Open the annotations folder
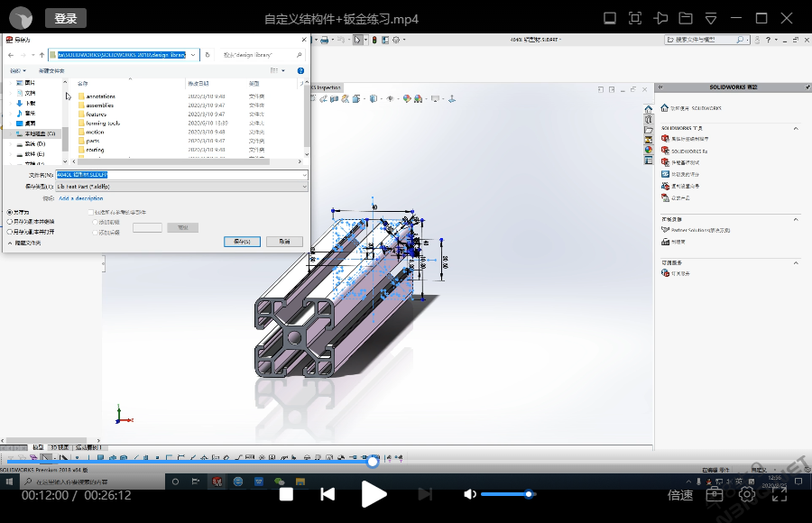The height and width of the screenshot is (523, 812). pyautogui.click(x=100, y=96)
